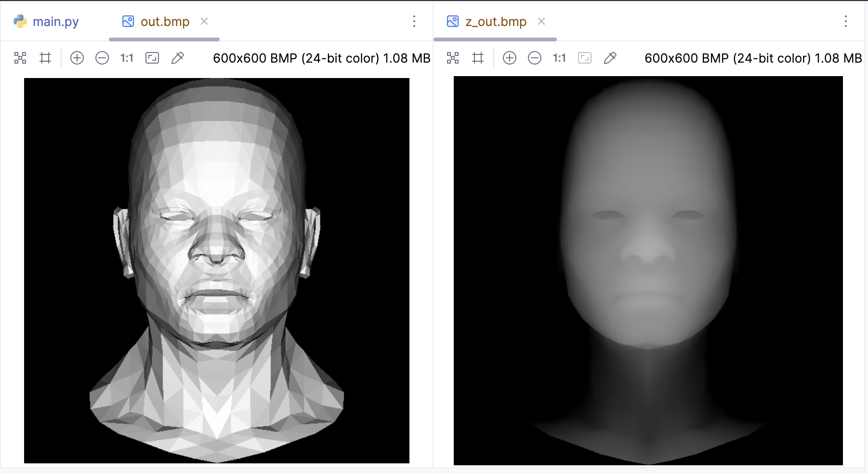Toggle chessboard background in out.bmp viewer
This screenshot has height=473, width=868.
(20, 58)
